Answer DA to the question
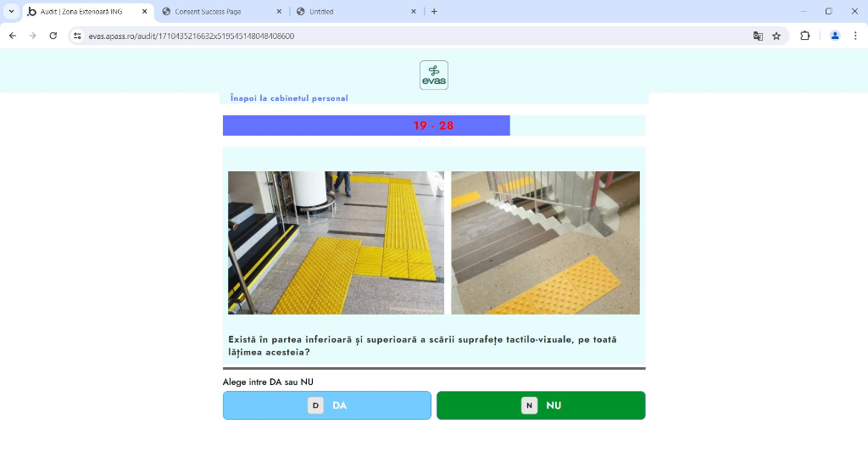This screenshot has height=463, width=868. click(326, 405)
